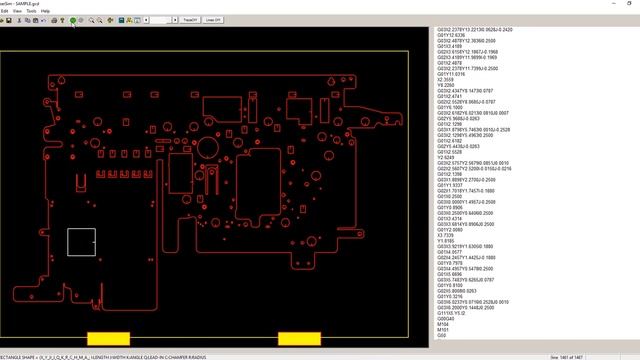Screen dimensions: 640x360
Task: Click the Print icon
Action: click(54, 20)
